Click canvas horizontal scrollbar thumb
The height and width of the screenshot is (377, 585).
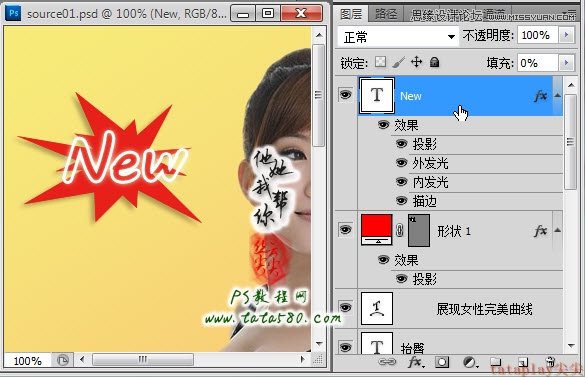143,359
